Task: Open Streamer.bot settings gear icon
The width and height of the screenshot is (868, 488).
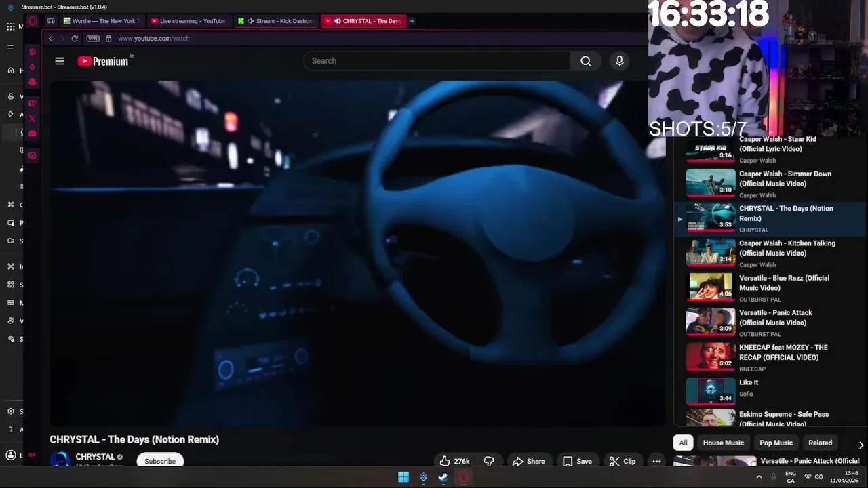Action: pyautogui.click(x=11, y=411)
